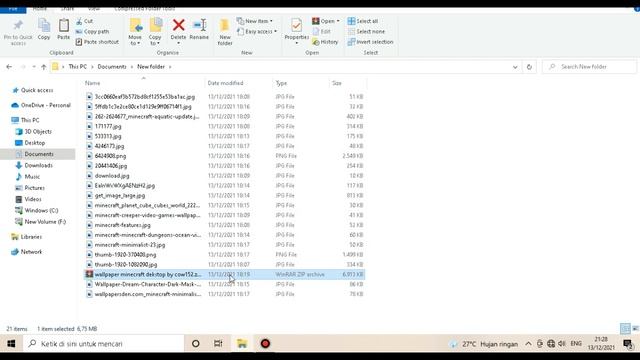Viewport: 640px width, 360px height.
Task: Click Documents in breadcrumb path
Action: 112,67
